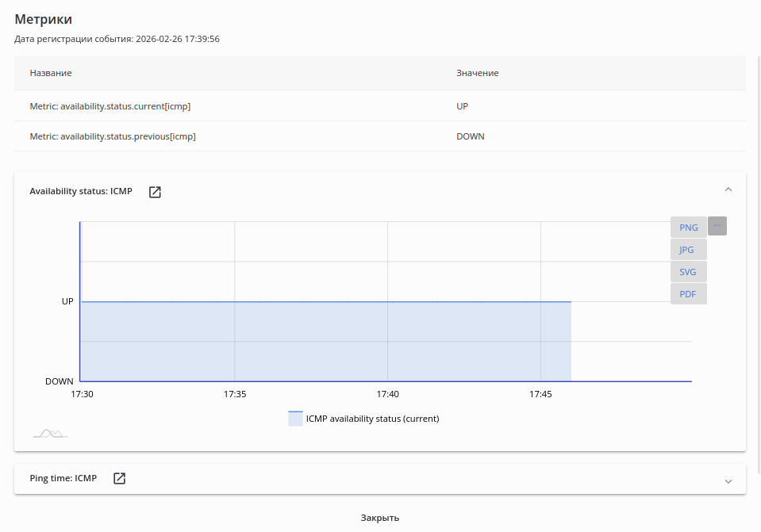The width and height of the screenshot is (761, 532).
Task: Click the Название column header
Action: point(51,73)
